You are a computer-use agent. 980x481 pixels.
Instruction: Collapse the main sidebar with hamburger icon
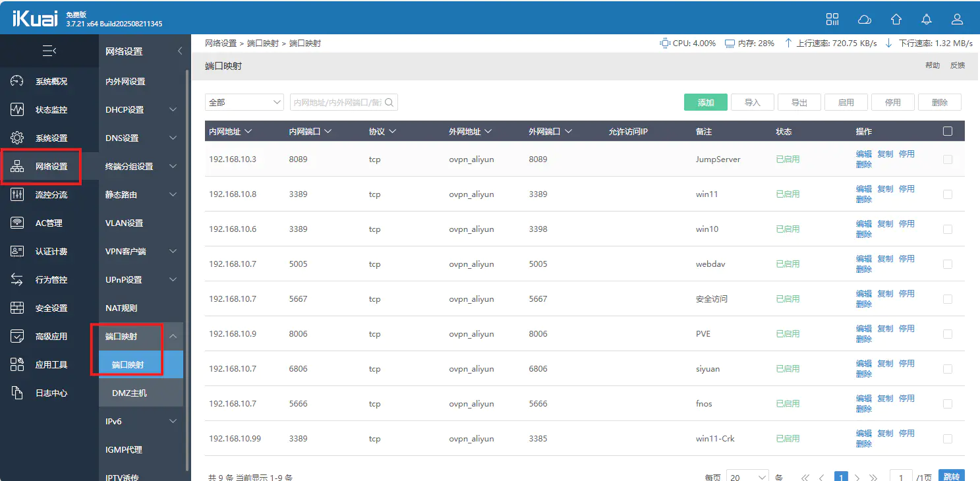[x=49, y=51]
